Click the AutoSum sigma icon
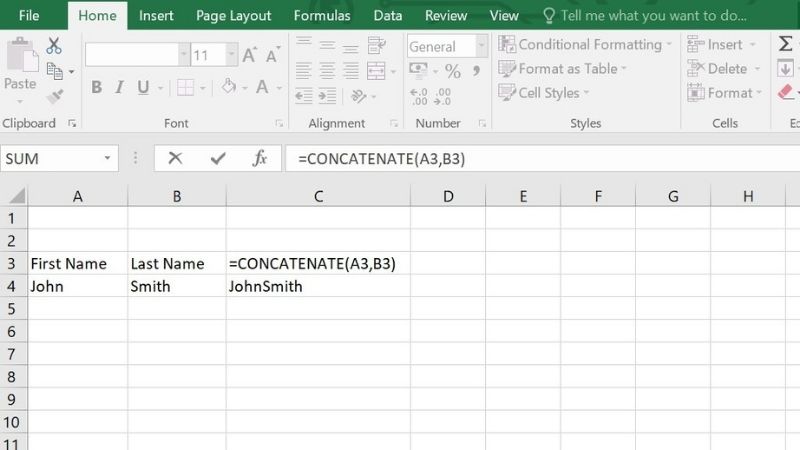Image resolution: width=800 pixels, height=450 pixels. [786, 44]
